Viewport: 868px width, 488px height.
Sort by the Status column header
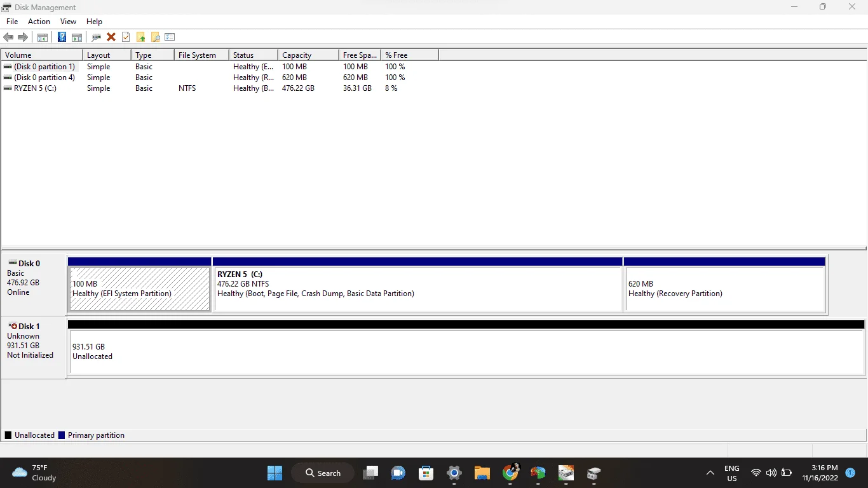click(x=254, y=55)
